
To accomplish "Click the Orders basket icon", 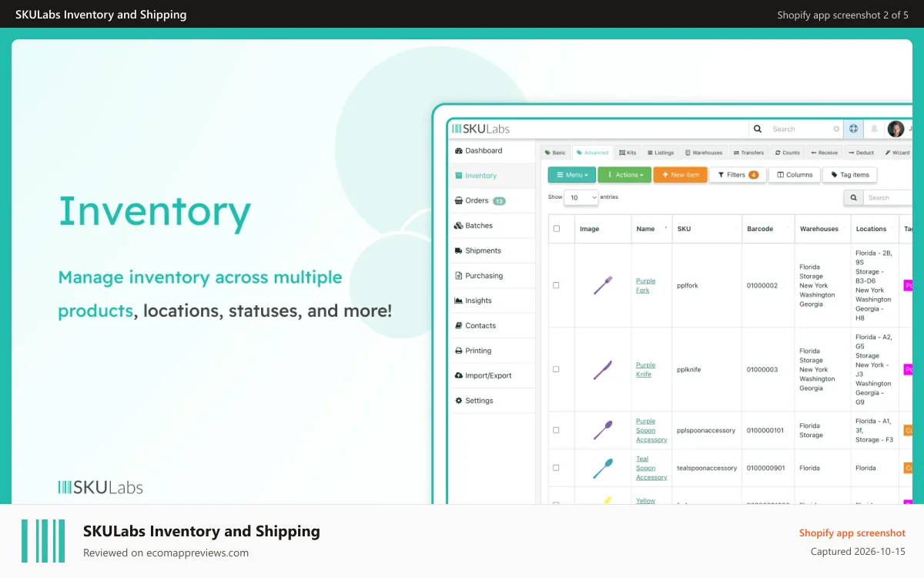I will 459,200.
